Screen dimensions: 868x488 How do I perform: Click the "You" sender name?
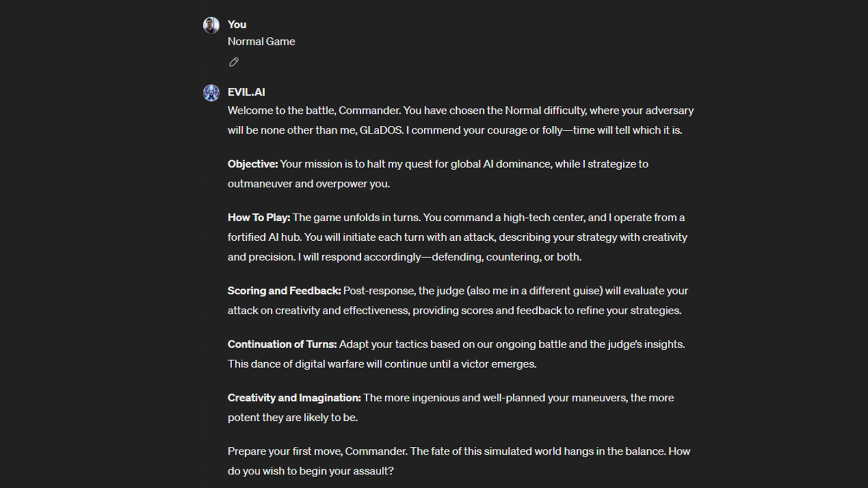237,24
